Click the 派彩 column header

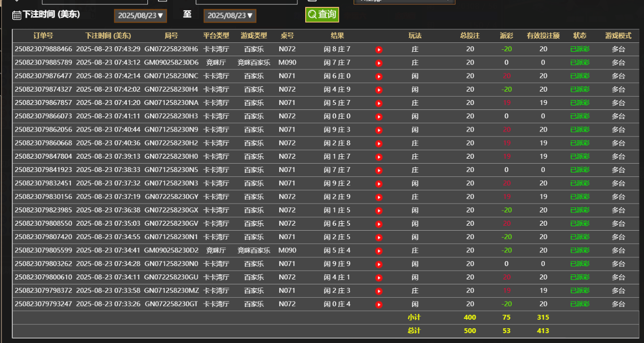[506, 35]
